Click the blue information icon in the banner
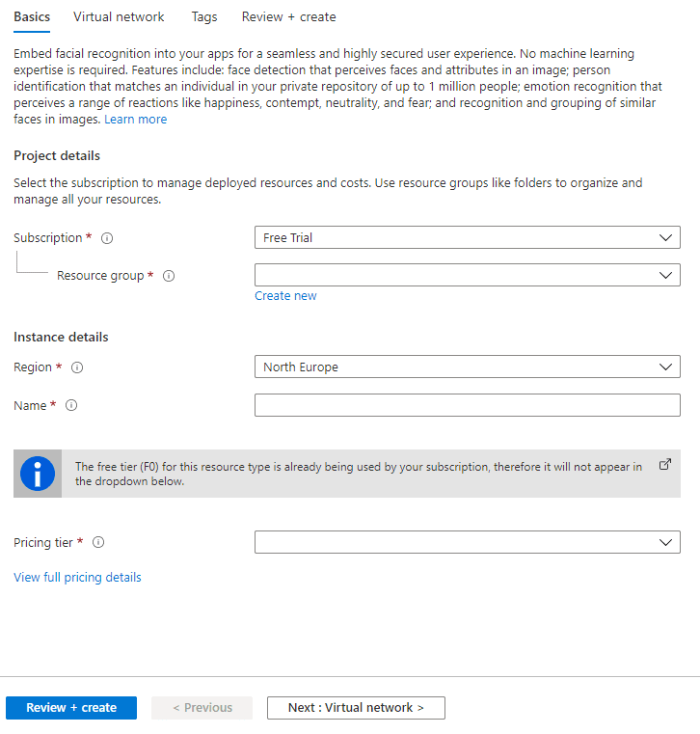This screenshot has height=734, width=700. coord(38,474)
